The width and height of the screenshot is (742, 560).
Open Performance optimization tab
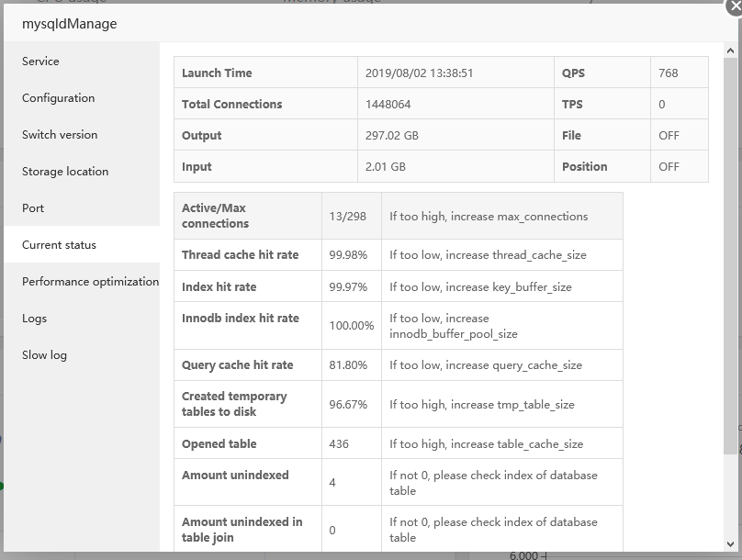click(90, 282)
